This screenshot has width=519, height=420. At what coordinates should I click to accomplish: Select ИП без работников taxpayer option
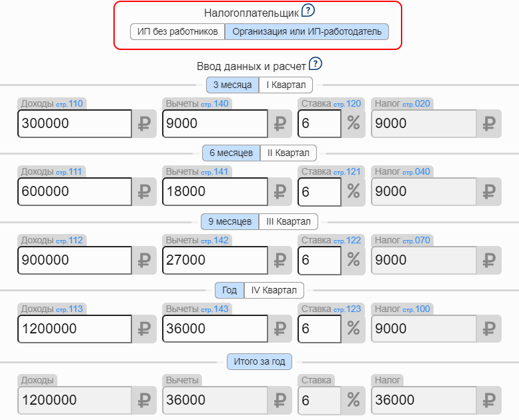click(x=177, y=32)
